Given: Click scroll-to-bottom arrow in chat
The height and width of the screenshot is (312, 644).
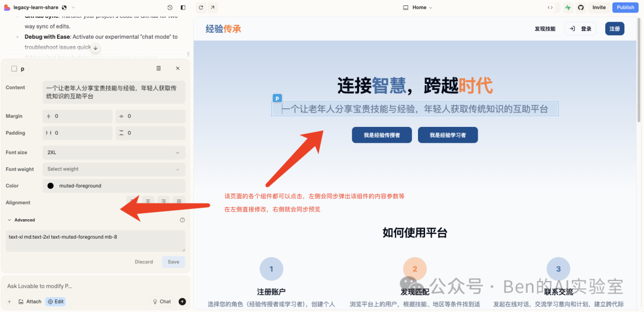Looking at the screenshot, I should coord(95,48).
